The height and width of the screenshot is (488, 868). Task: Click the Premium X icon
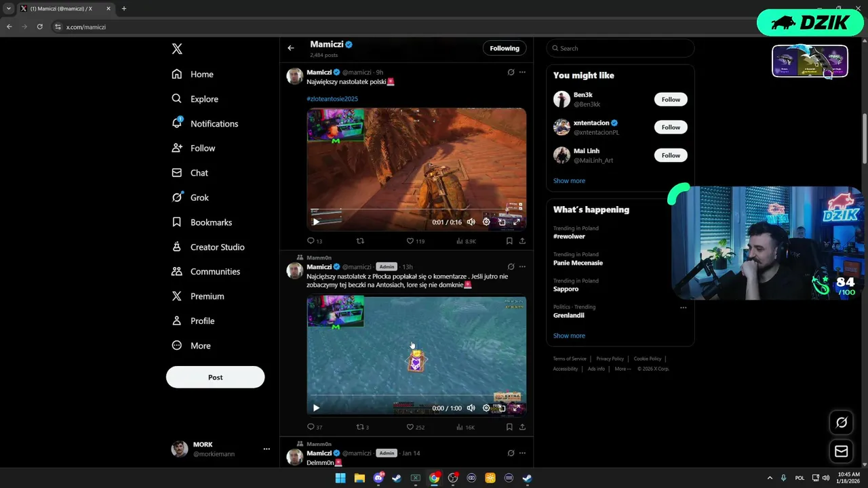[177, 296]
